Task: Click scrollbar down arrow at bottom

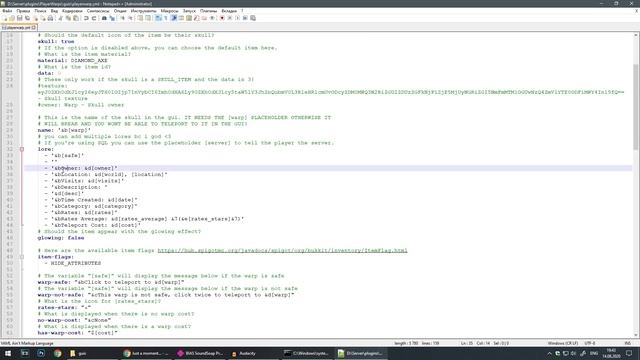Action: [636, 334]
